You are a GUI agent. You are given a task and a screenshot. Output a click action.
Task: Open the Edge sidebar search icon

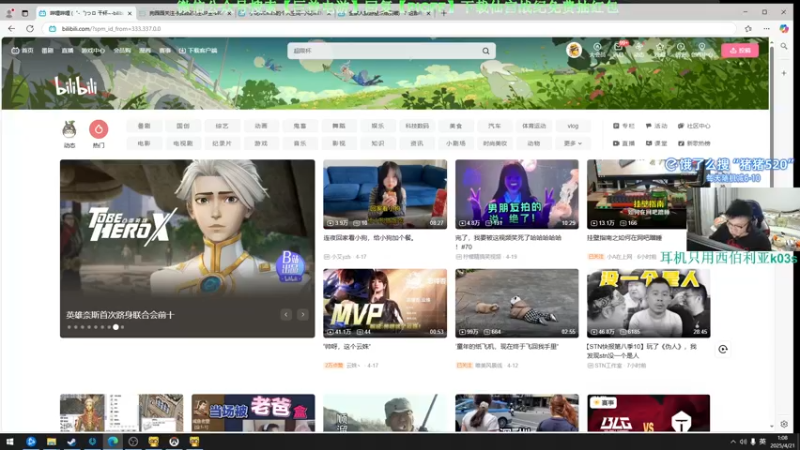pos(784,46)
